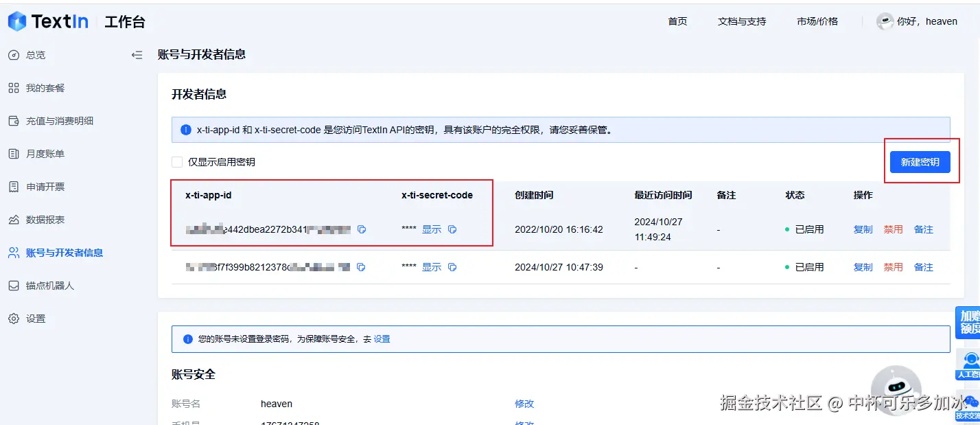Click the floating robot assistant
980x425 pixels.
(x=898, y=390)
